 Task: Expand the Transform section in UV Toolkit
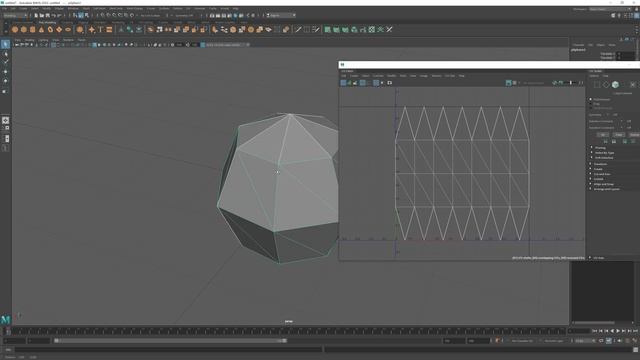tap(600, 164)
